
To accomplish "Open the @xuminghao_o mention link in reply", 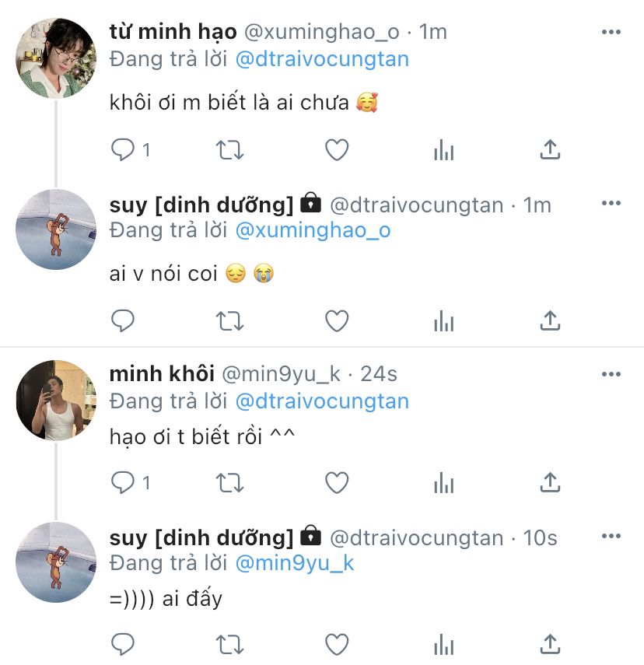I will pyautogui.click(x=313, y=231).
